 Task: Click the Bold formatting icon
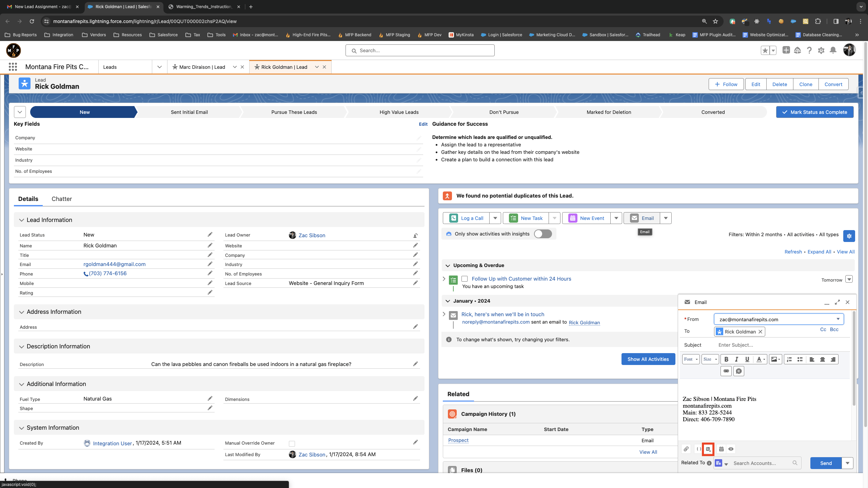726,359
